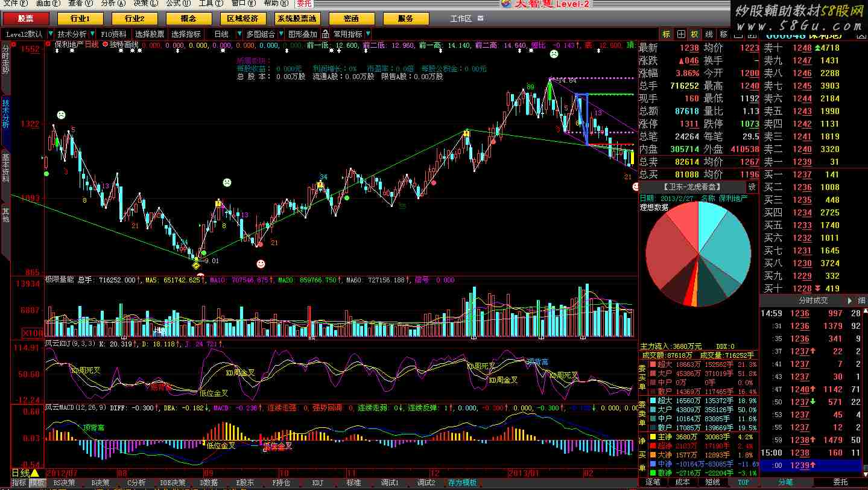Screen dimensions: 868x490
Task: Click the ×100 volume scale icon
Action: tap(33, 332)
